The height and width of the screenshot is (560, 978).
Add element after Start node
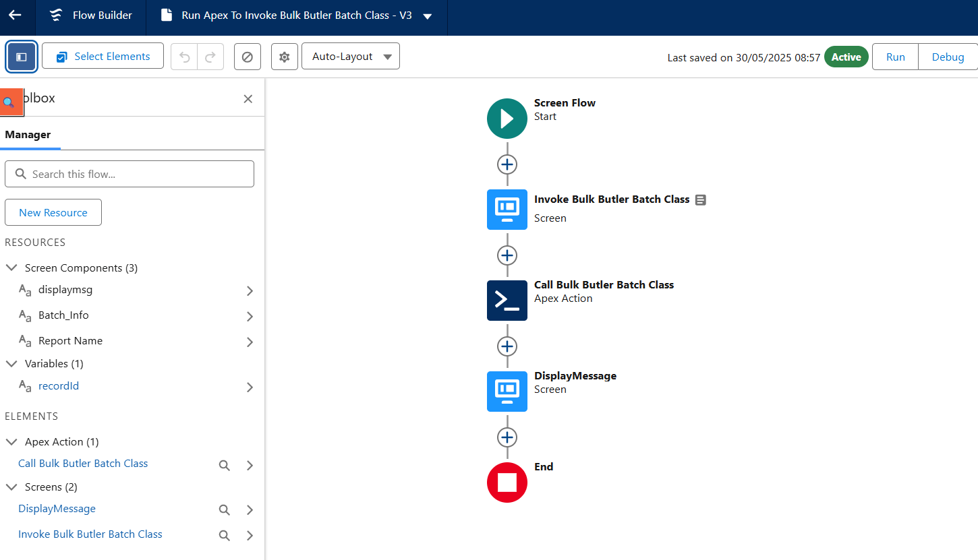tap(507, 164)
